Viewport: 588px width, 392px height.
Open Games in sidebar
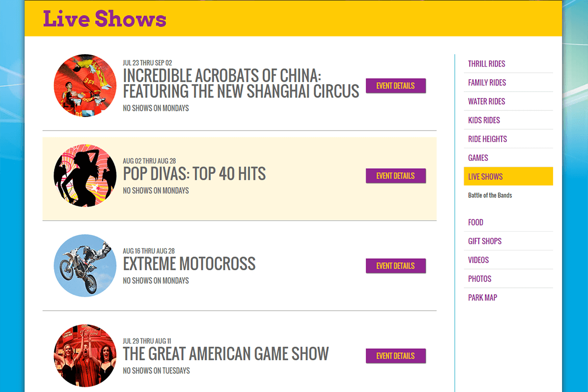[478, 158]
